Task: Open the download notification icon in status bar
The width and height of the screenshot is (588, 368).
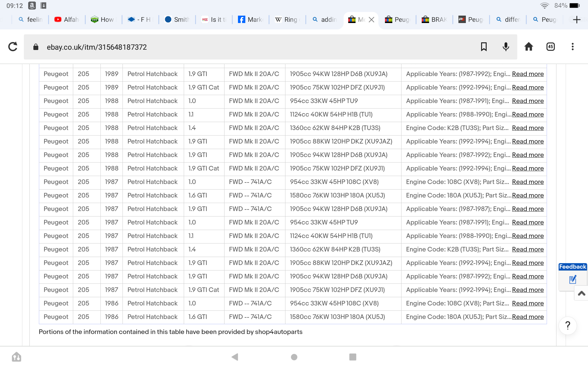Action: (43, 6)
